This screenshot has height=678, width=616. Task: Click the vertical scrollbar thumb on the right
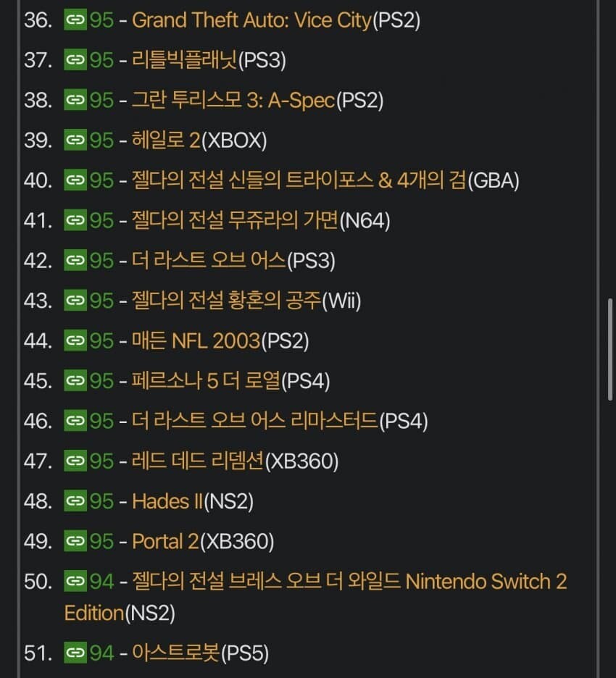click(x=611, y=348)
